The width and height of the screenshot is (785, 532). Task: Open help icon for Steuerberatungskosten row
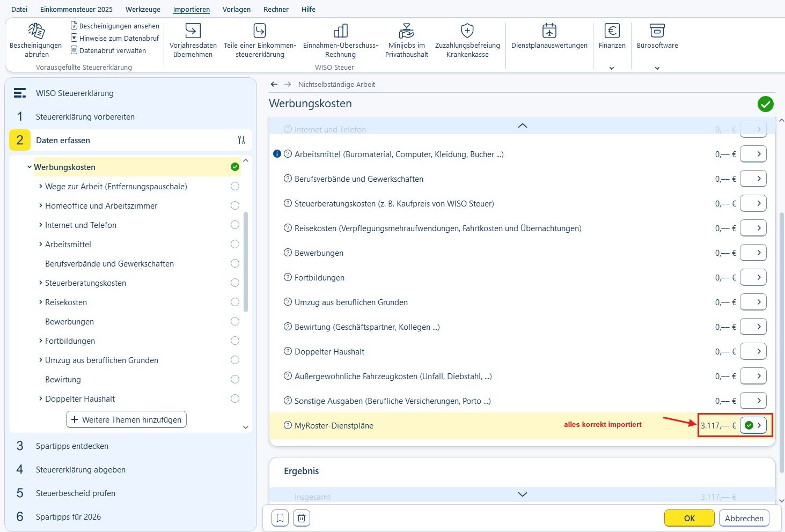(288, 203)
